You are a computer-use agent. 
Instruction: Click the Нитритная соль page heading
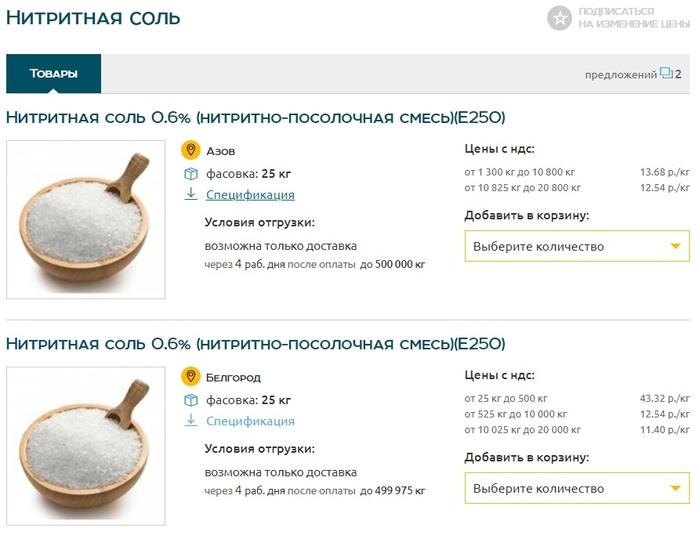tap(94, 18)
